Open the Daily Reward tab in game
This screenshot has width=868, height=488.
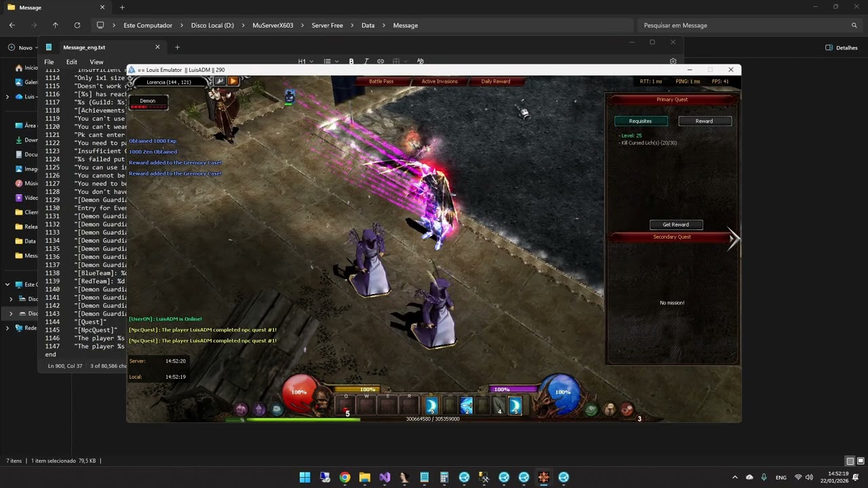click(x=496, y=81)
